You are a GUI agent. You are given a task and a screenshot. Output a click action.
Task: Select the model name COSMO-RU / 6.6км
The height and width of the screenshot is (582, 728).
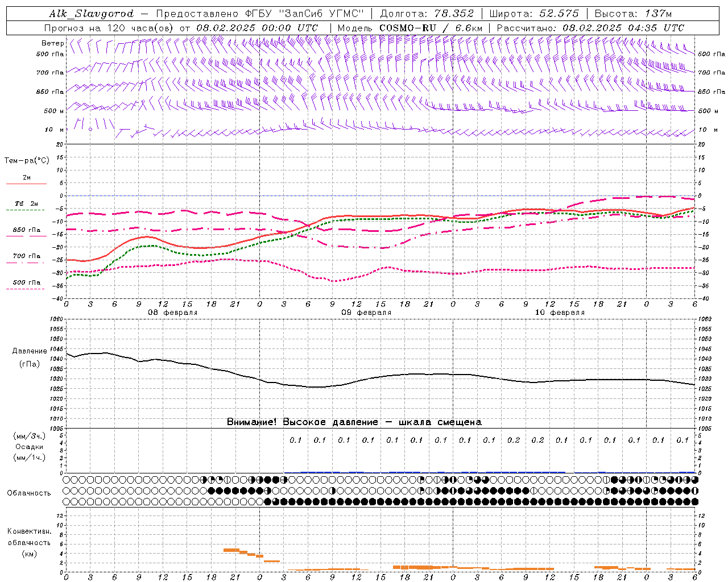point(431,28)
